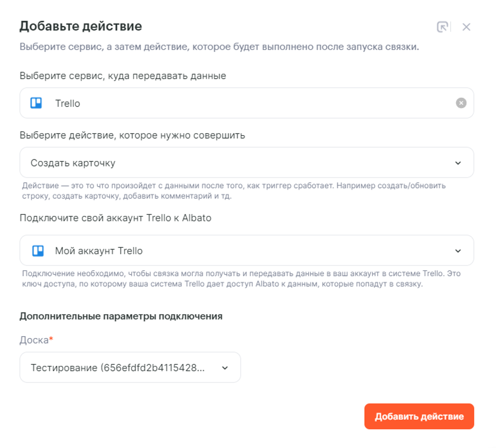Close the Добавьте действие dialog
Image resolution: width=496 pixels, height=448 pixels.
pos(466,27)
